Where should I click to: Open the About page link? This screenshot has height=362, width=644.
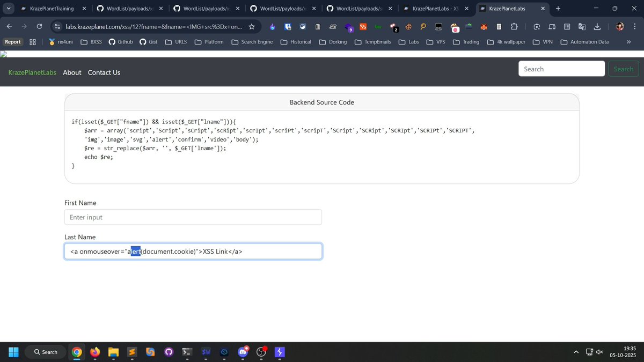tap(72, 72)
